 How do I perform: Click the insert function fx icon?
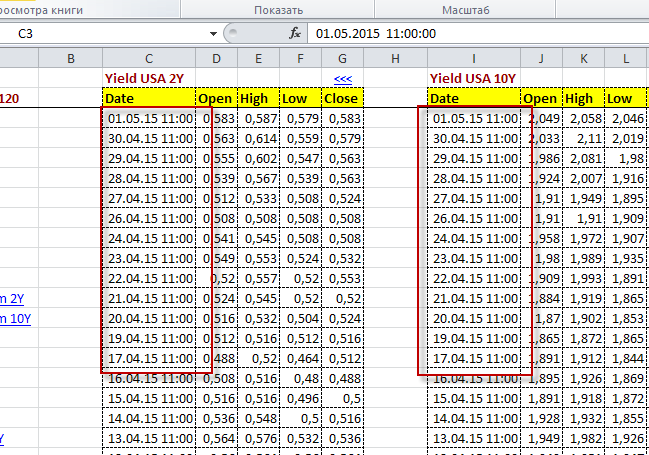(295, 33)
